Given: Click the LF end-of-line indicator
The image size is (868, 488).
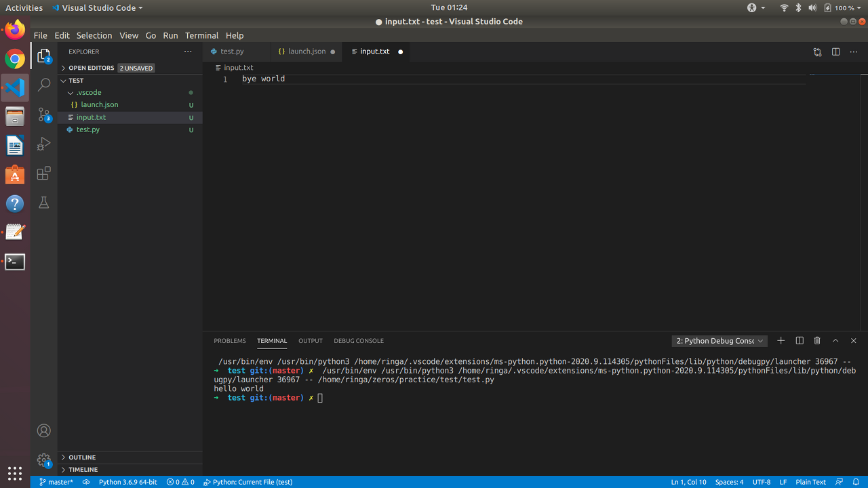Looking at the screenshot, I should pyautogui.click(x=783, y=482).
